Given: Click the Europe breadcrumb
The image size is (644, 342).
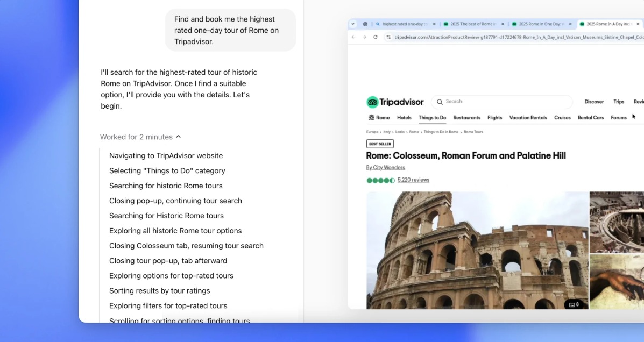Looking at the screenshot, I should click(372, 132).
